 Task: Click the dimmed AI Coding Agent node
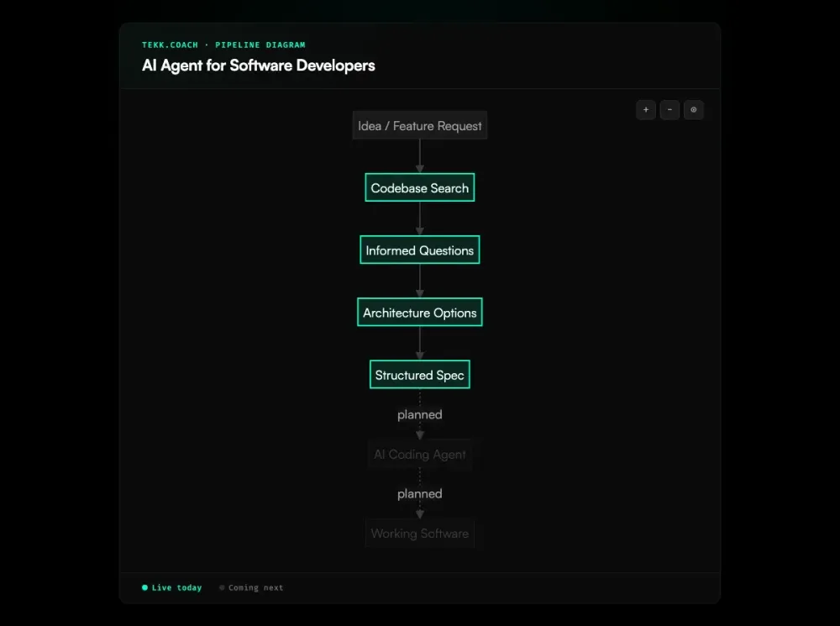(x=419, y=454)
